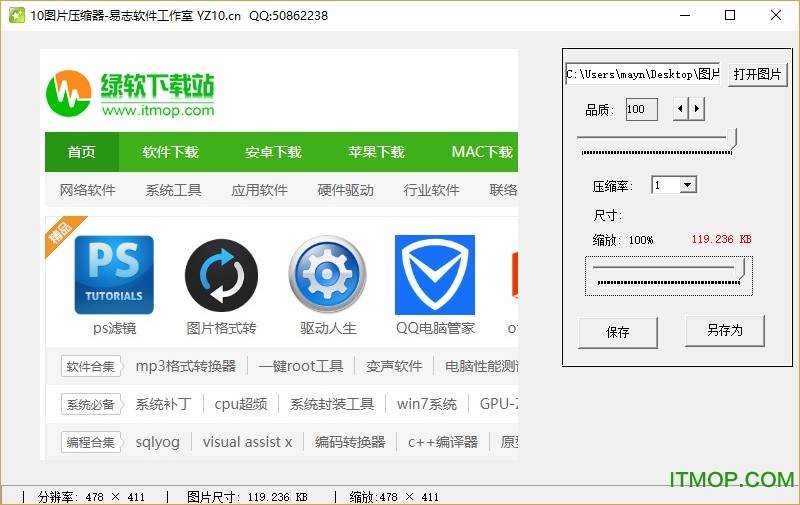
Task: Maximize the 10图片压缩器 window
Action: pos(730,15)
